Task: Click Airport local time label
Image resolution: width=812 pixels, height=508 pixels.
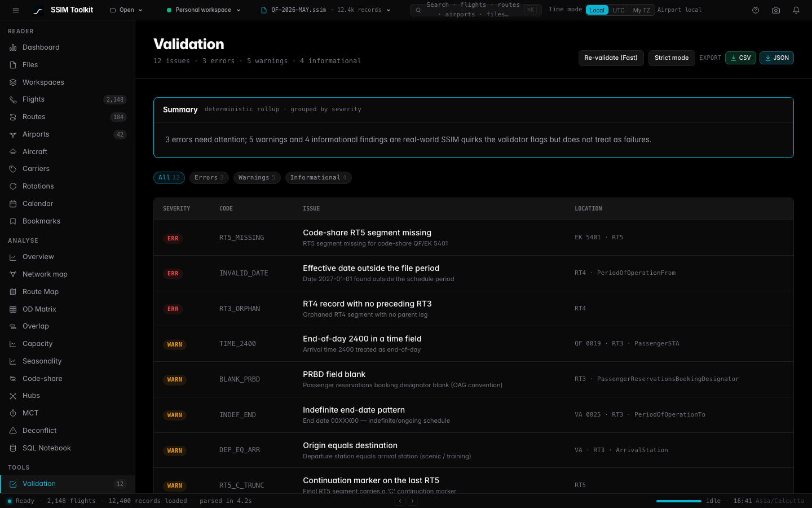Action: pos(679,10)
